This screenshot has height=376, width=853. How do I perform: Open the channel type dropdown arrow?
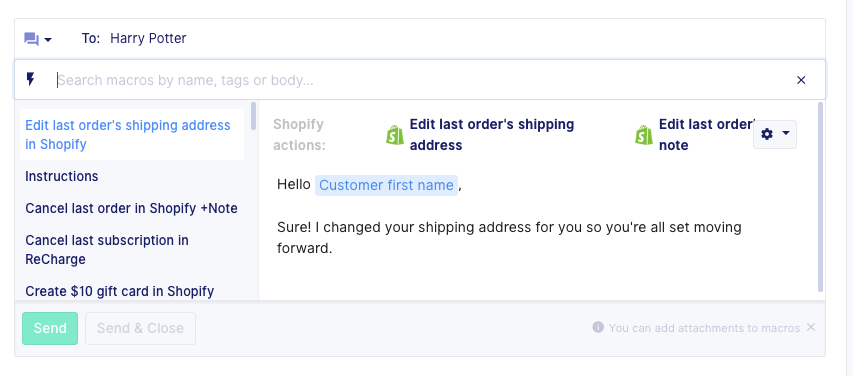click(x=48, y=40)
